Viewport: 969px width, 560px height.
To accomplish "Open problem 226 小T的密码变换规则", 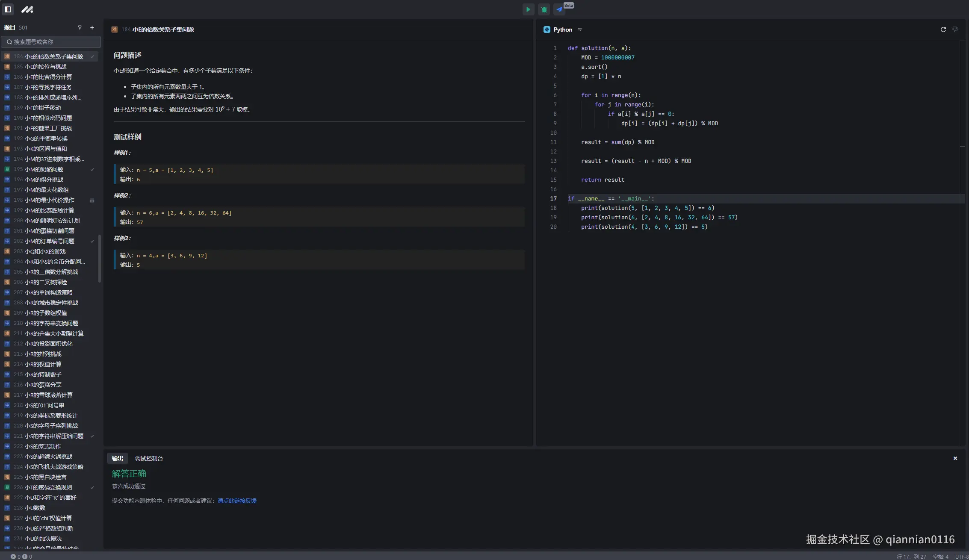I will [48, 487].
